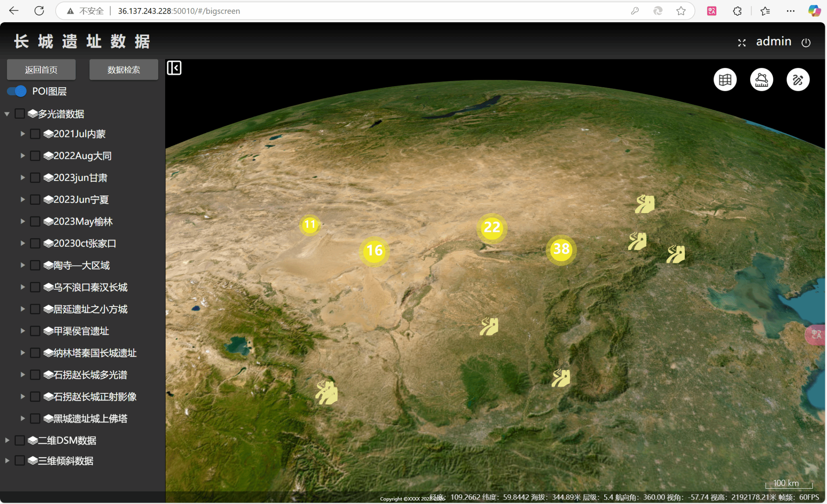
Task: Enable the 陶寺—大区域 layer checkbox
Action: [35, 265]
